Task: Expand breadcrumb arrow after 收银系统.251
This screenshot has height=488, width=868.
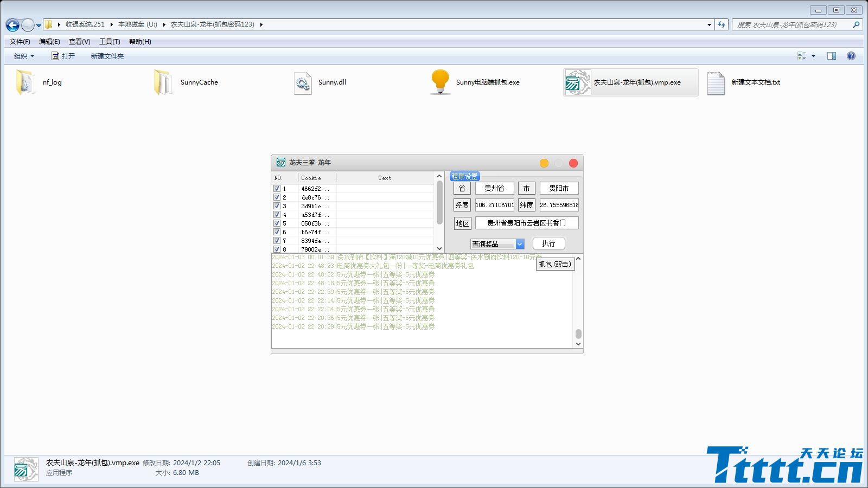Action: pyautogui.click(x=111, y=24)
